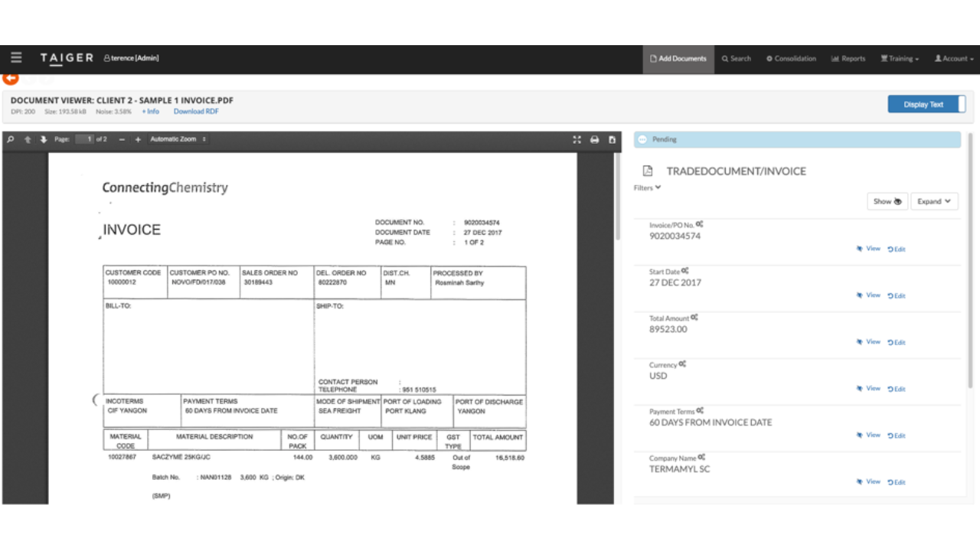
Task: Click the Show eye button
Action: [887, 201]
